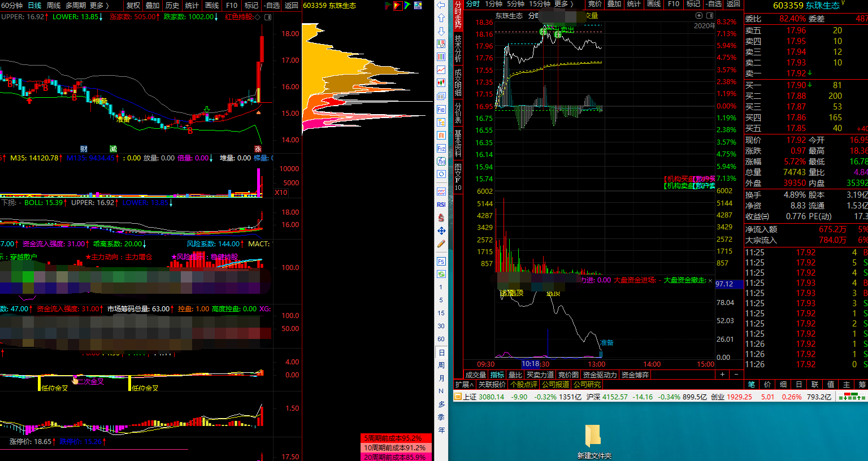Click the 20周期前成本85.9% magenta bar
Viewport: 868px width, 461px height.
[x=396, y=457]
